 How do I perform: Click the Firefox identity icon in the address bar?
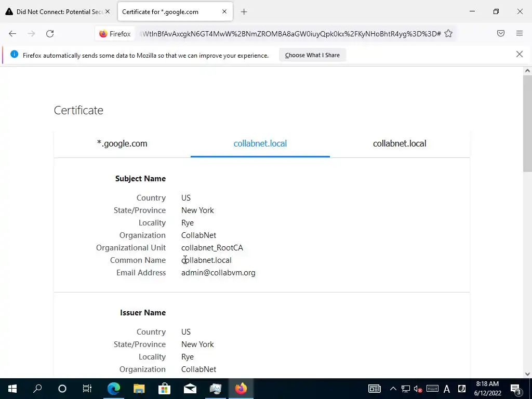[x=115, y=34]
